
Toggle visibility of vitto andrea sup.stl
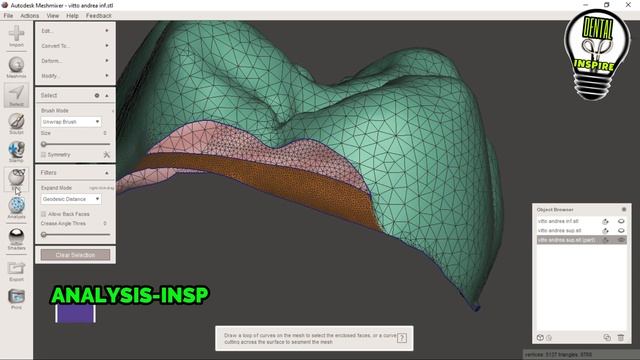[621, 231]
